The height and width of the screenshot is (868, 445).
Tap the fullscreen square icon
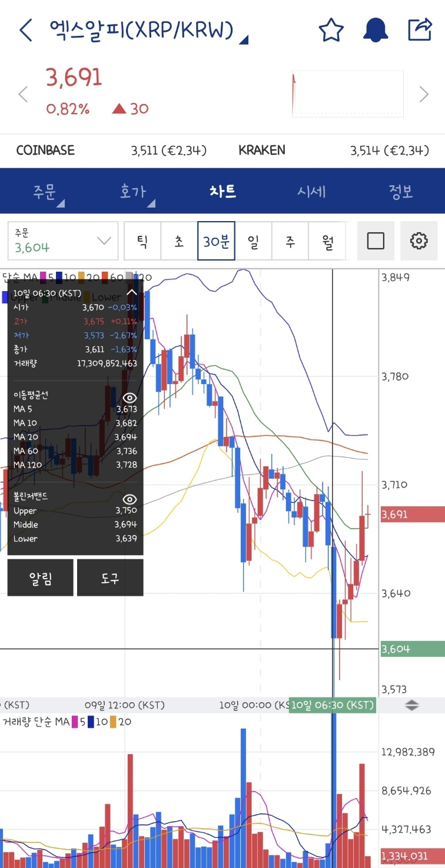coord(376,241)
